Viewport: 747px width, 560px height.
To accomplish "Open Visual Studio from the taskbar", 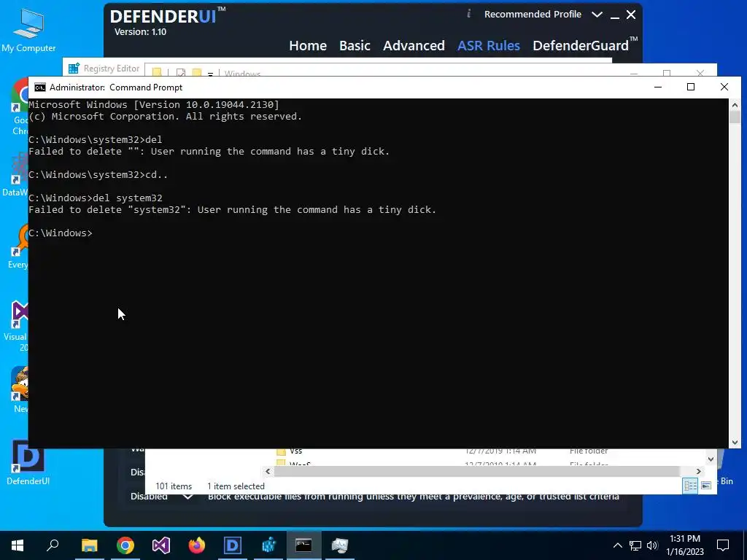I will point(161,545).
